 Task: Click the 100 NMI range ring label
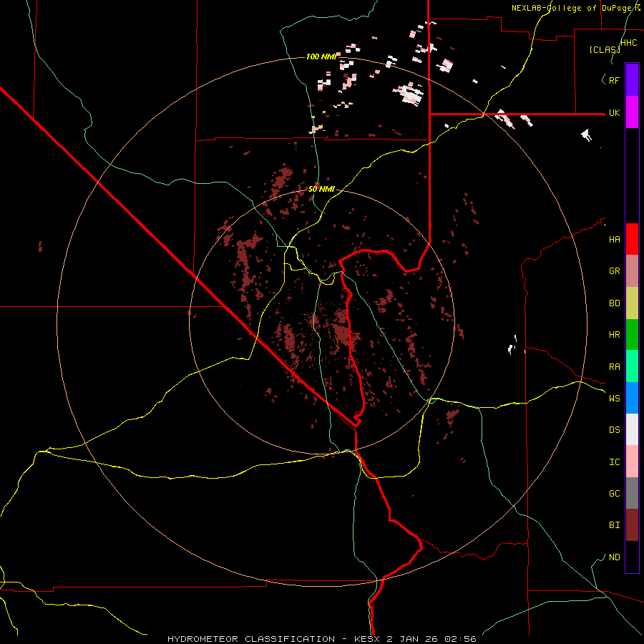(321, 57)
